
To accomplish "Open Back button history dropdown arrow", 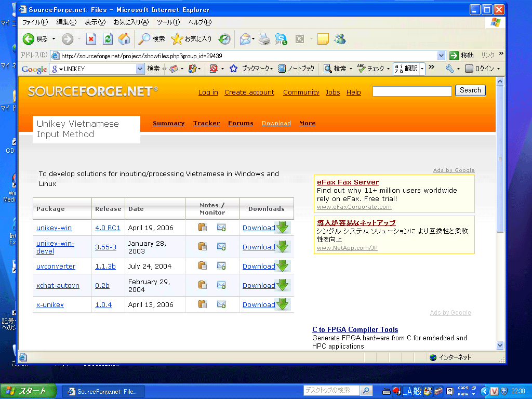I will tap(54, 39).
